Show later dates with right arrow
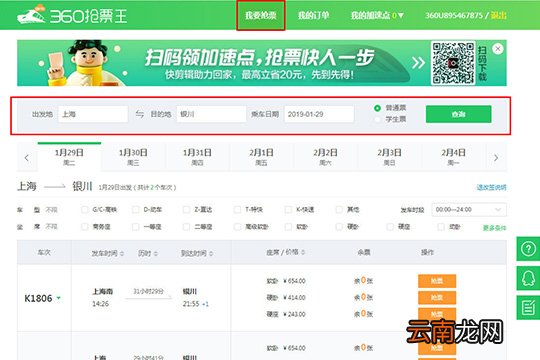 point(496,158)
